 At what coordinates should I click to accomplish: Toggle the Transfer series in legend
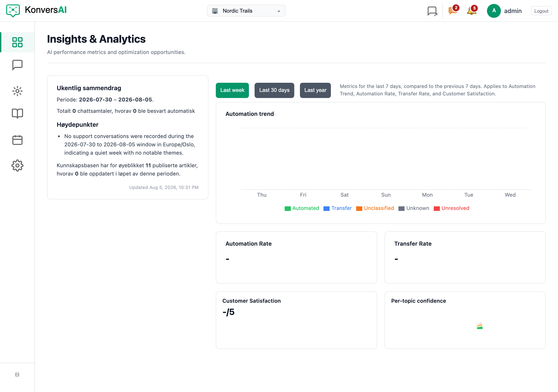[338, 208]
